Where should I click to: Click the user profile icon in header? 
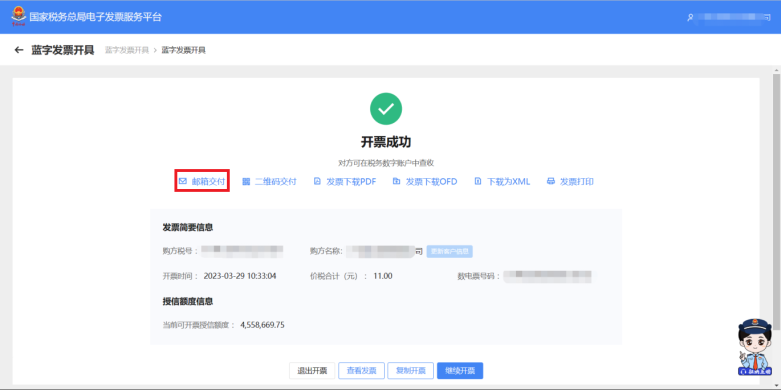[x=690, y=17]
